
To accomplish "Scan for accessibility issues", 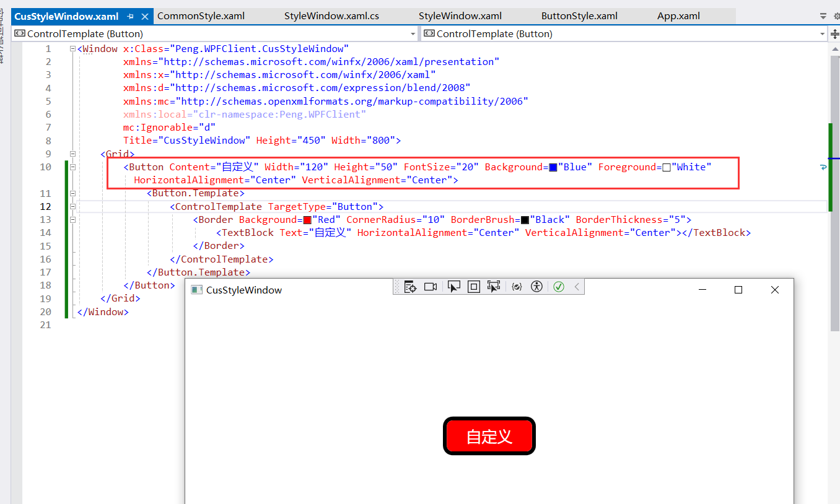I will [536, 286].
